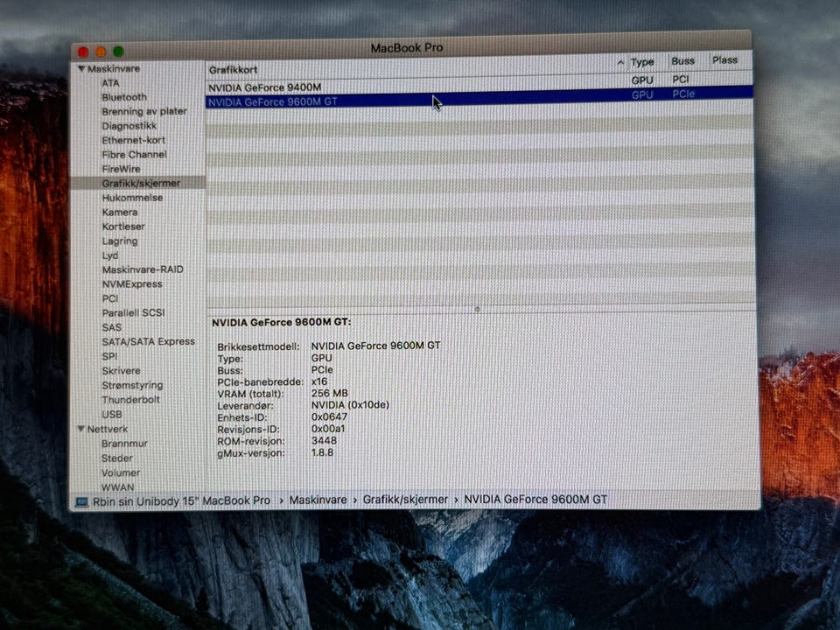Click the Leverandør value NVIDIA (0x10de)
This screenshot has width=840, height=630.
tap(350, 405)
